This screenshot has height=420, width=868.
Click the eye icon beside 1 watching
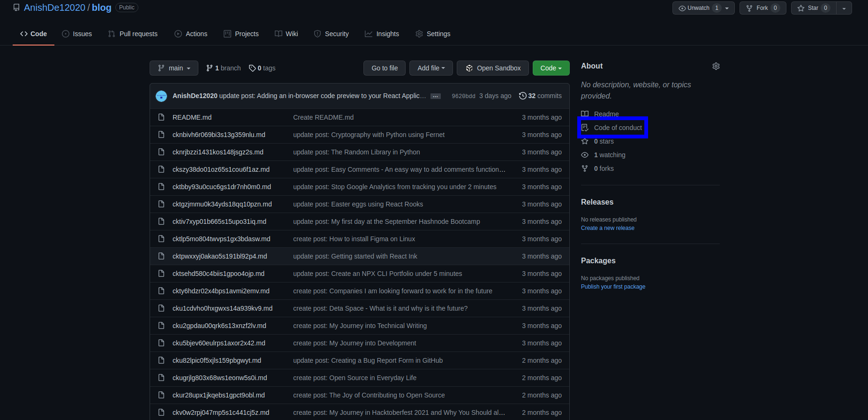pyautogui.click(x=585, y=155)
